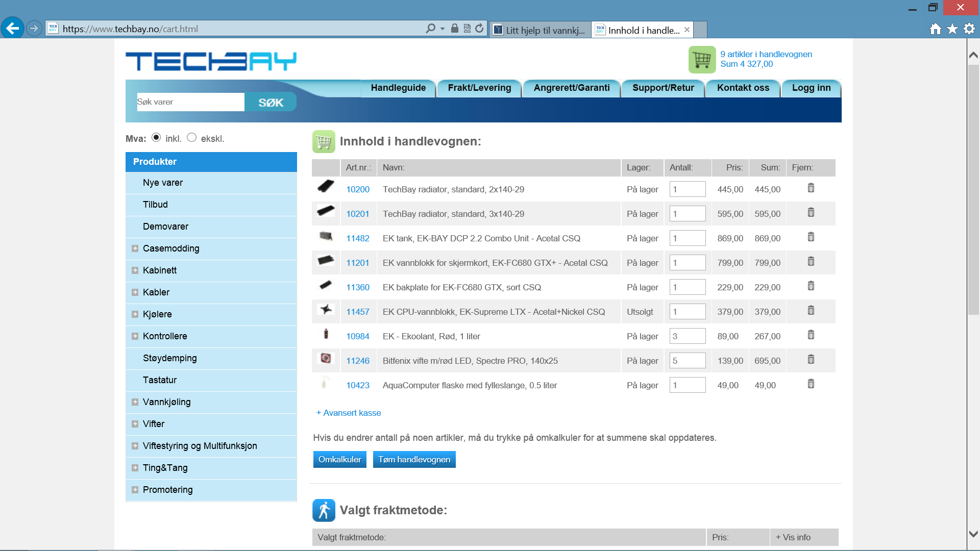The height and width of the screenshot is (551, 980).
Task: Click browser forward arrow
Action: (x=34, y=29)
